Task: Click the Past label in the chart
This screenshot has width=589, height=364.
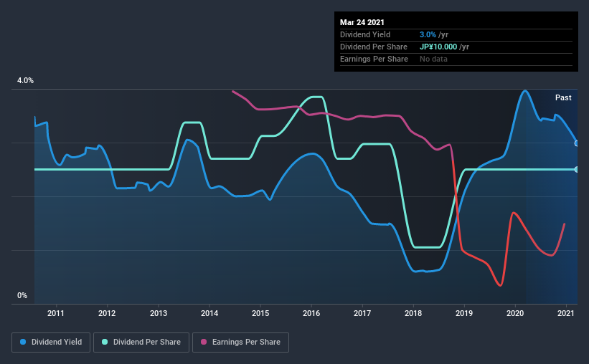Action: click(563, 97)
